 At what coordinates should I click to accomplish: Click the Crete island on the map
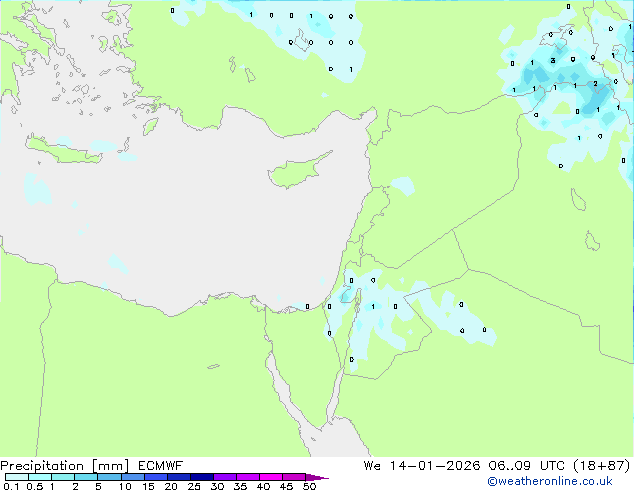click(x=65, y=151)
